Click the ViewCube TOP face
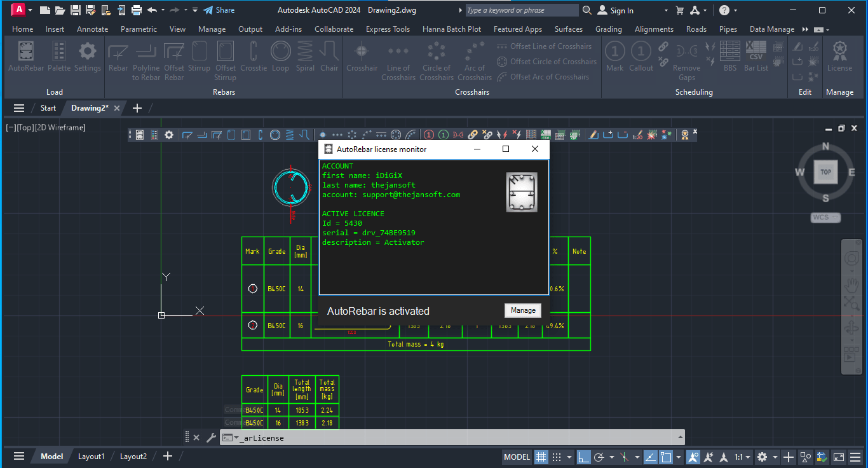 point(825,172)
